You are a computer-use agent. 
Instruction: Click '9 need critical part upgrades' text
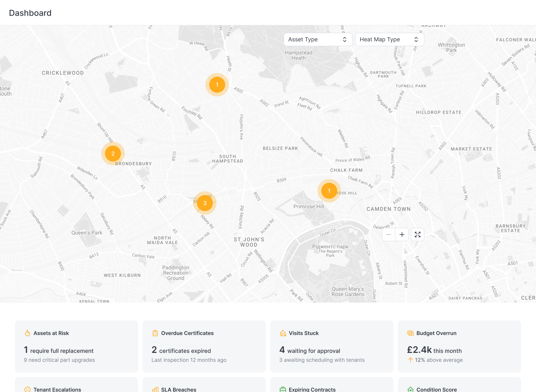pyautogui.click(x=60, y=360)
